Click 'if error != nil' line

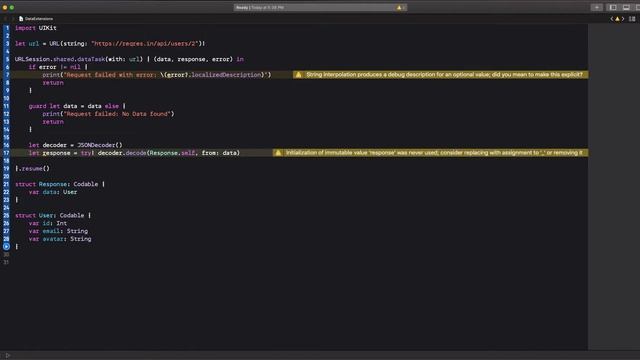(58, 67)
